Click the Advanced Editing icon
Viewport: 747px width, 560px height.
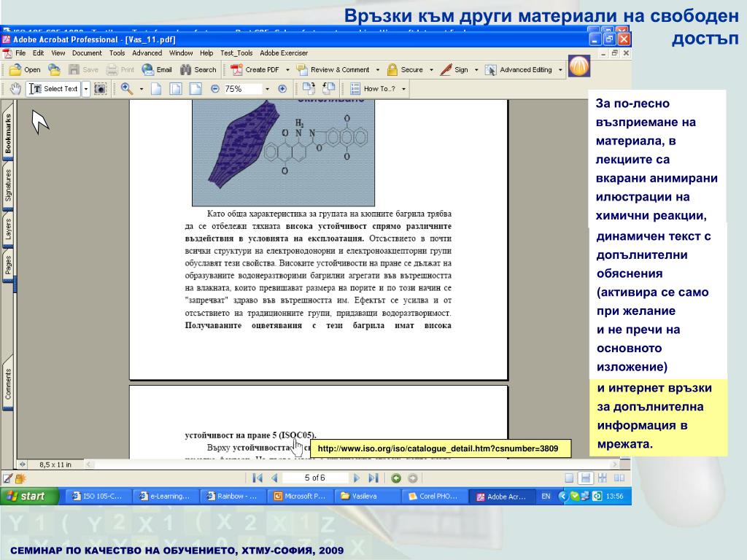click(x=491, y=70)
